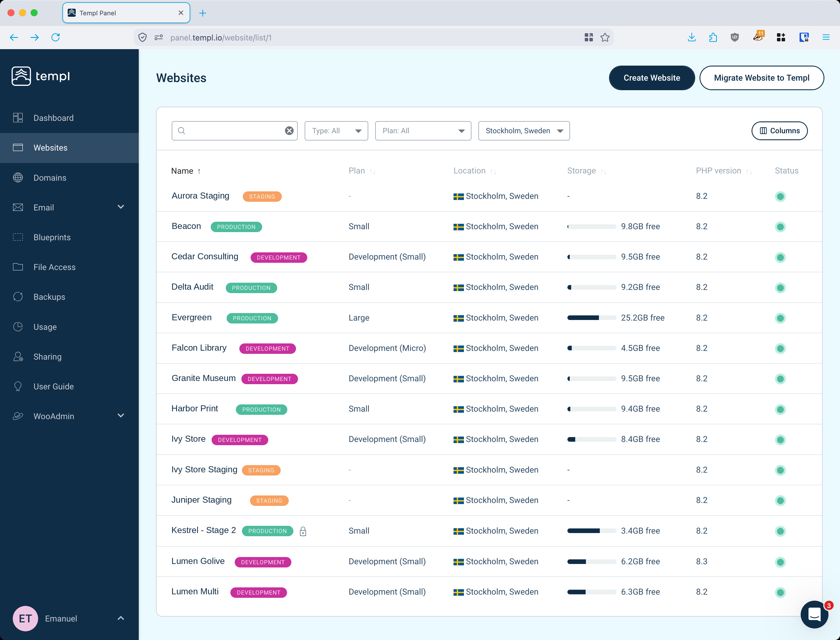The image size is (840, 640).
Task: Open the chat support bubble
Action: (814, 614)
